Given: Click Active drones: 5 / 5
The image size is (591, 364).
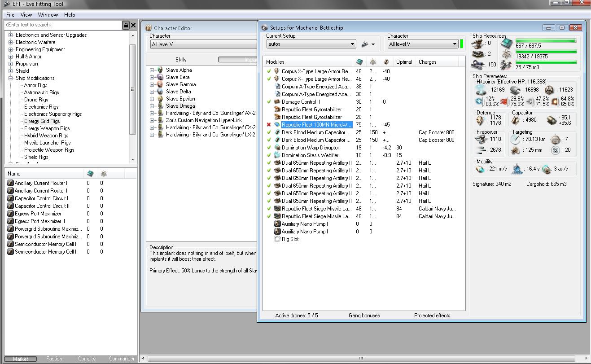Looking at the screenshot, I should tap(297, 316).
